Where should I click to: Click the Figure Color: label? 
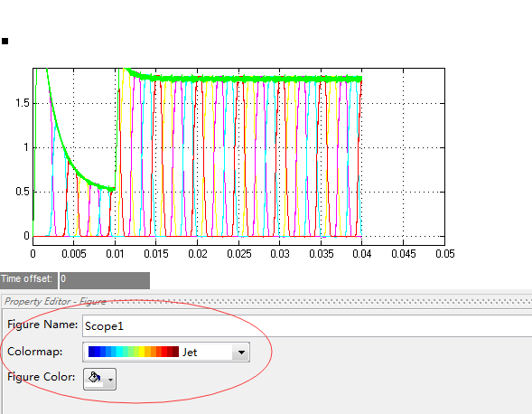pos(41,377)
